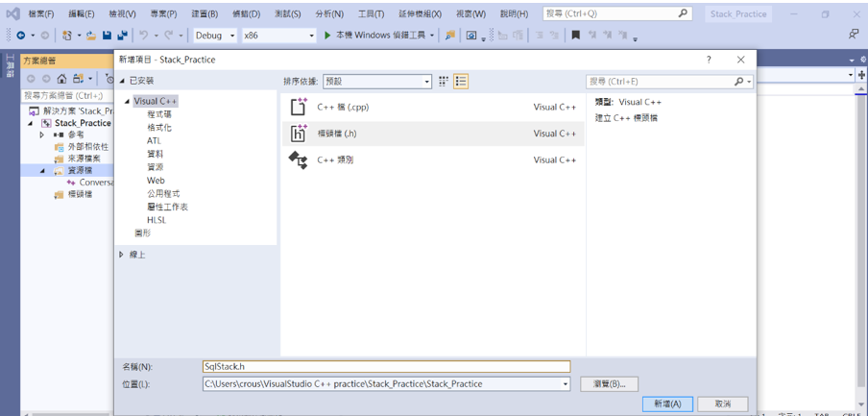
Task: Click the live share icon at top right
Action: 853,35
